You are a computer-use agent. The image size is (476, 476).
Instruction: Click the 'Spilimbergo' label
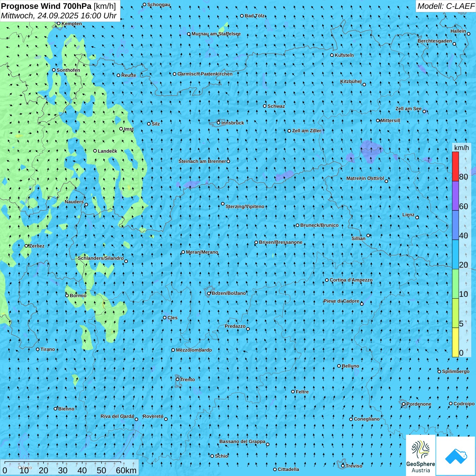click(x=456, y=371)
